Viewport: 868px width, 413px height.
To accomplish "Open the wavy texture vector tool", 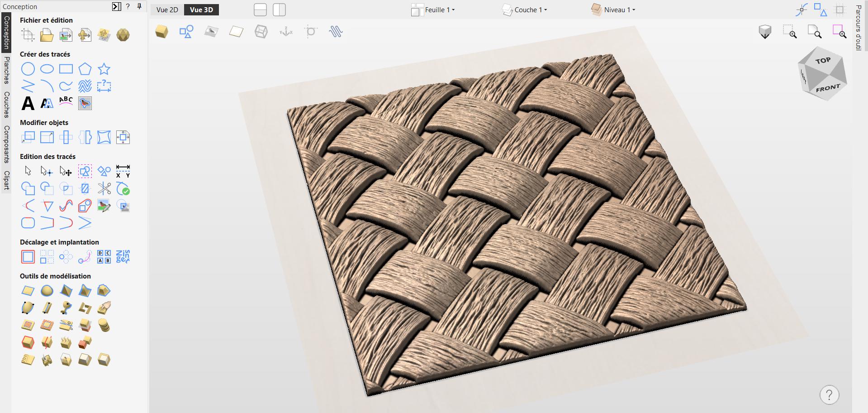I will 85,86.
